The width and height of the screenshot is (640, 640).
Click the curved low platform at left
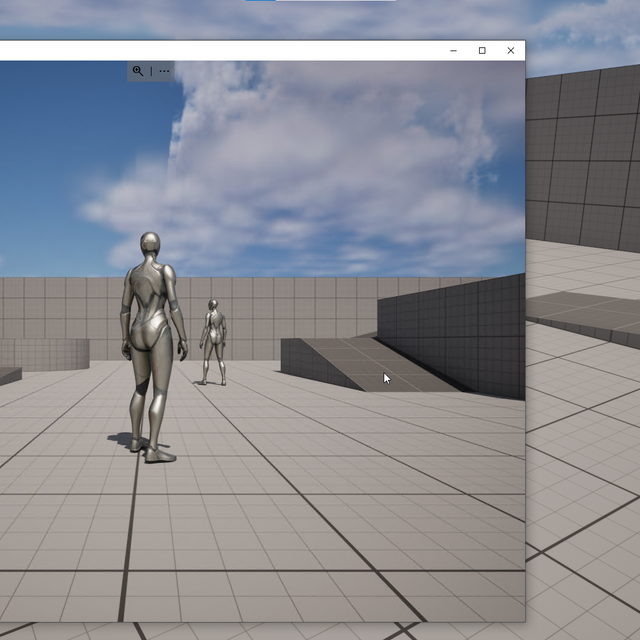click(x=45, y=353)
